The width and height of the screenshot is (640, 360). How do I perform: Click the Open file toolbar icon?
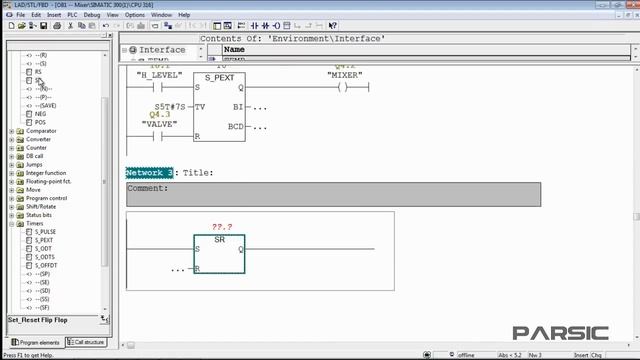click(x=22, y=26)
